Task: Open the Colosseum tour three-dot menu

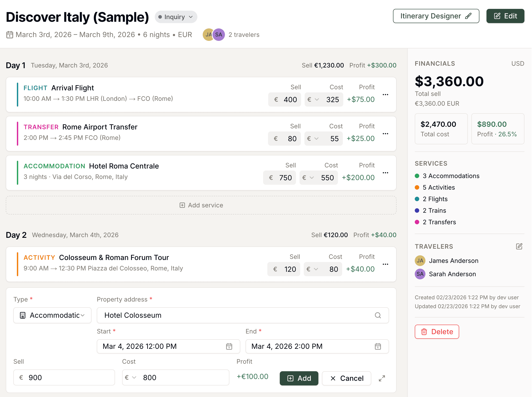Action: pyautogui.click(x=385, y=264)
